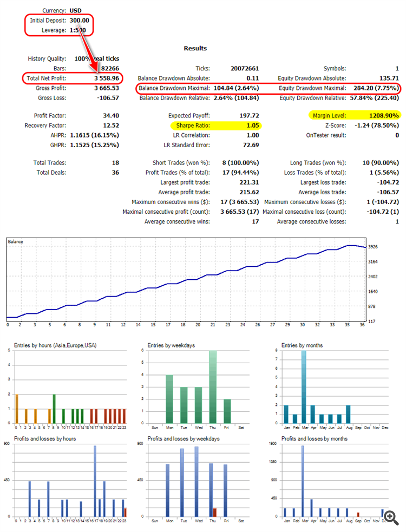Click the Ticks value 20072661
The width and height of the screenshot is (406, 532).
click(245, 69)
